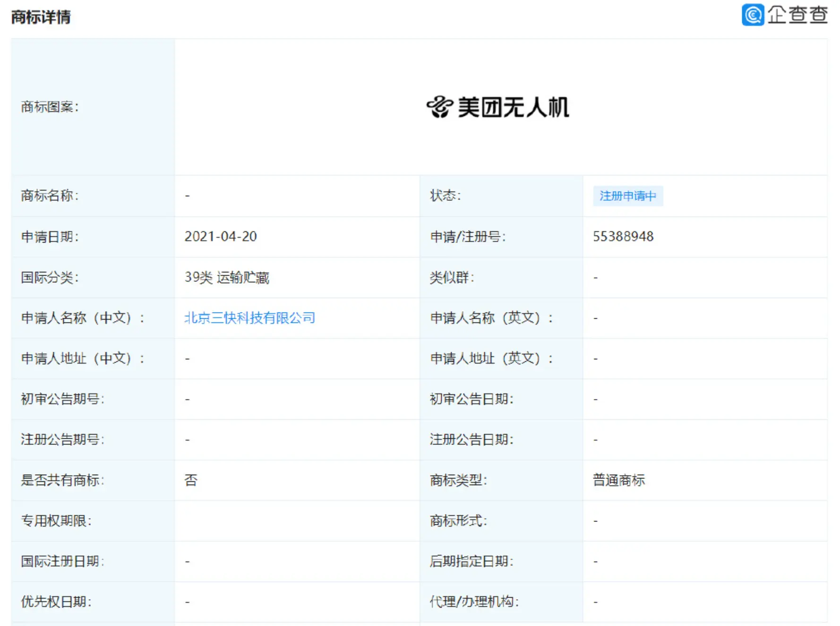Click the 39类 运输贮藏 classification value
840x626 pixels.
tap(227, 277)
